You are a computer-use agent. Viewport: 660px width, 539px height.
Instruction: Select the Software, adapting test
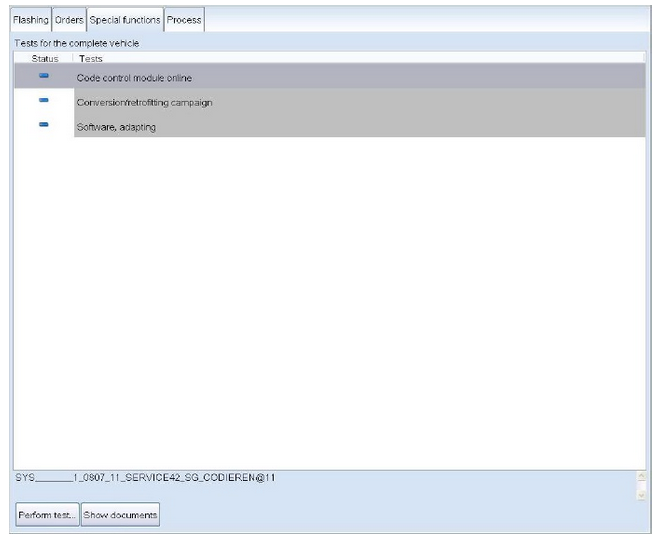click(x=330, y=125)
